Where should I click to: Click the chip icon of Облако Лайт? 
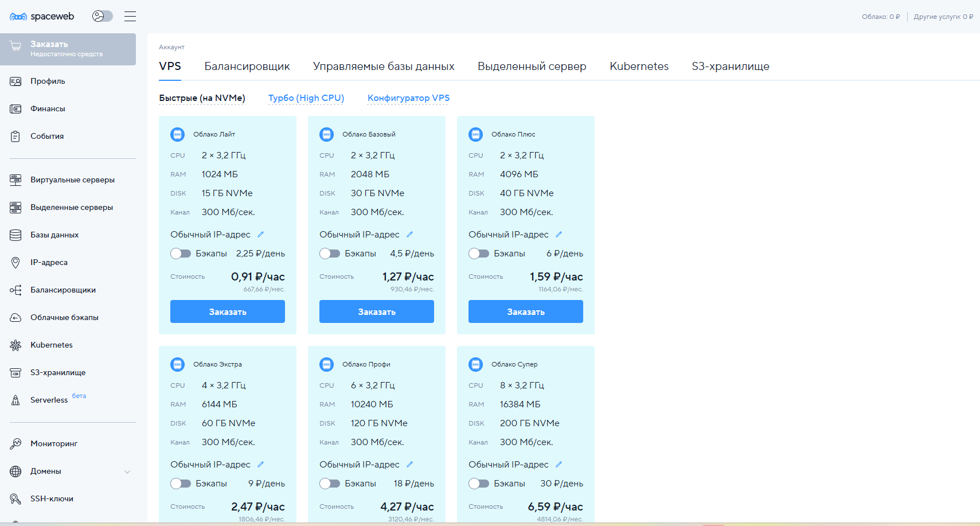tap(177, 134)
